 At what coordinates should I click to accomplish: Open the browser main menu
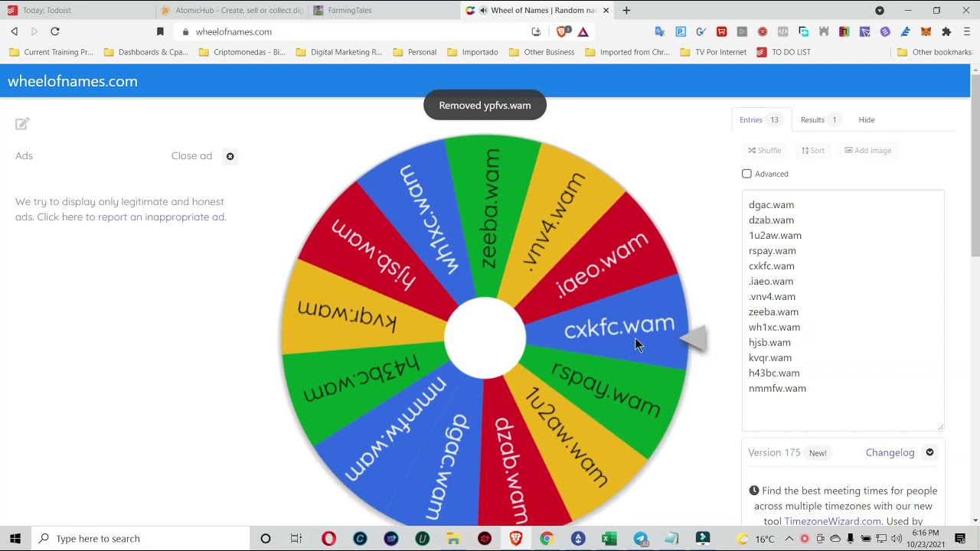967,31
